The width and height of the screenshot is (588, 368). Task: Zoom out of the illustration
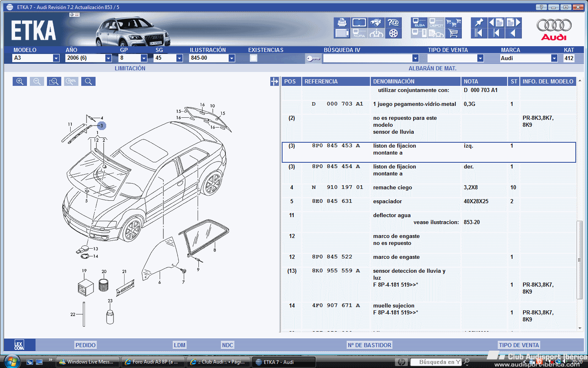pos(37,81)
